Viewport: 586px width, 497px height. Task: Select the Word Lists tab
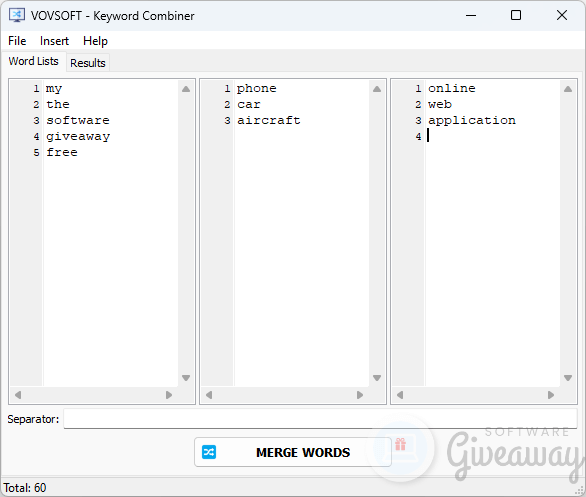(34, 61)
